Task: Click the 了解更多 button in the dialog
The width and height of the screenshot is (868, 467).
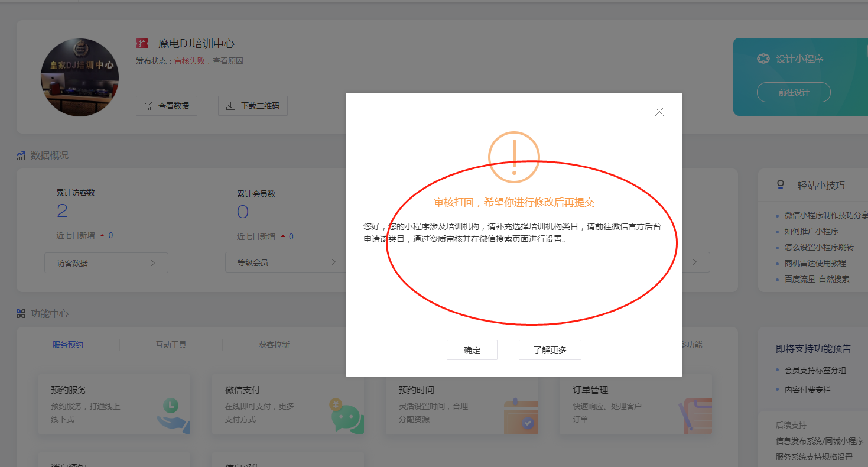Action: point(550,350)
